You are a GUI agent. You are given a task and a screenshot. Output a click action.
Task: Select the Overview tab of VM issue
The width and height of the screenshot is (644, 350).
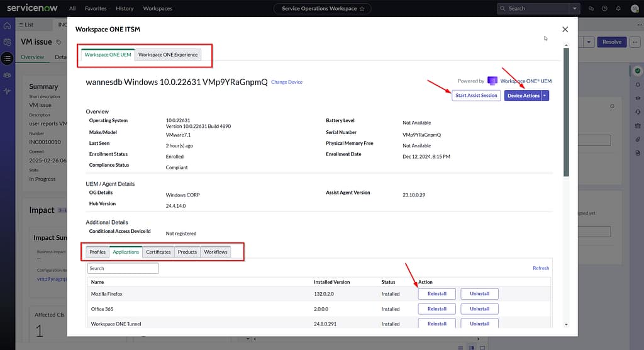33,57
